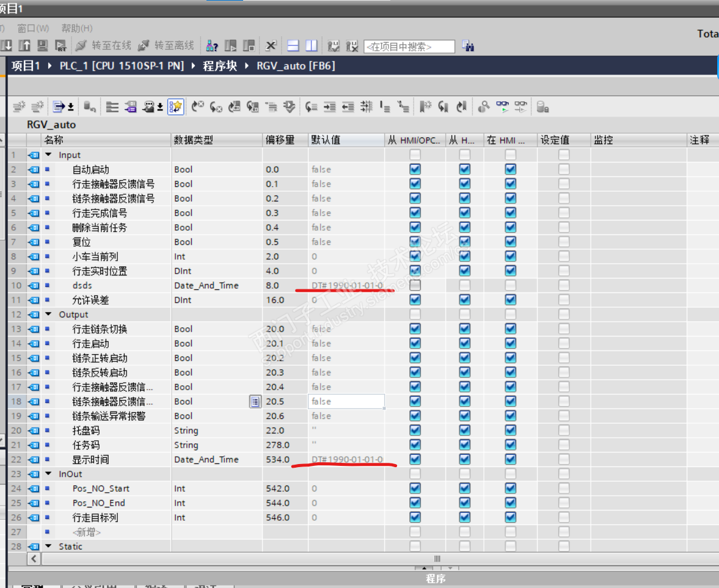719x588 pixels.
Task: Click the left arrow of the horizontal scrollbar
Action: coord(34,559)
